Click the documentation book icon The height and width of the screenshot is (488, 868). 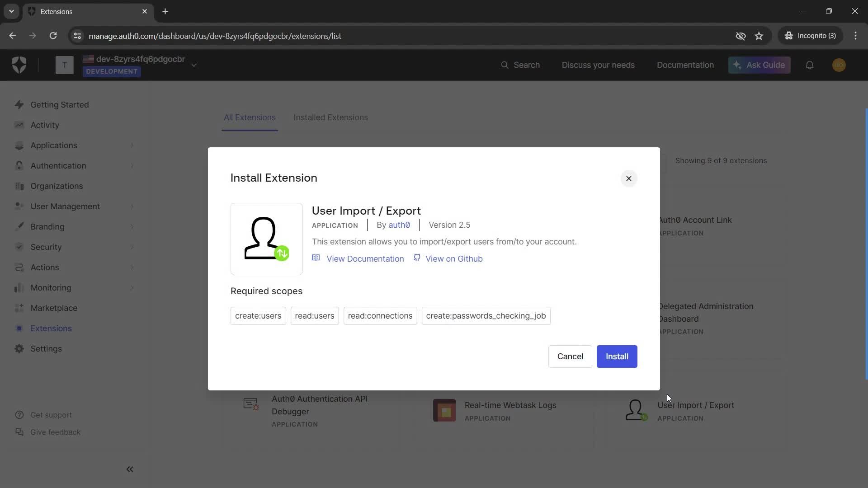(x=316, y=258)
